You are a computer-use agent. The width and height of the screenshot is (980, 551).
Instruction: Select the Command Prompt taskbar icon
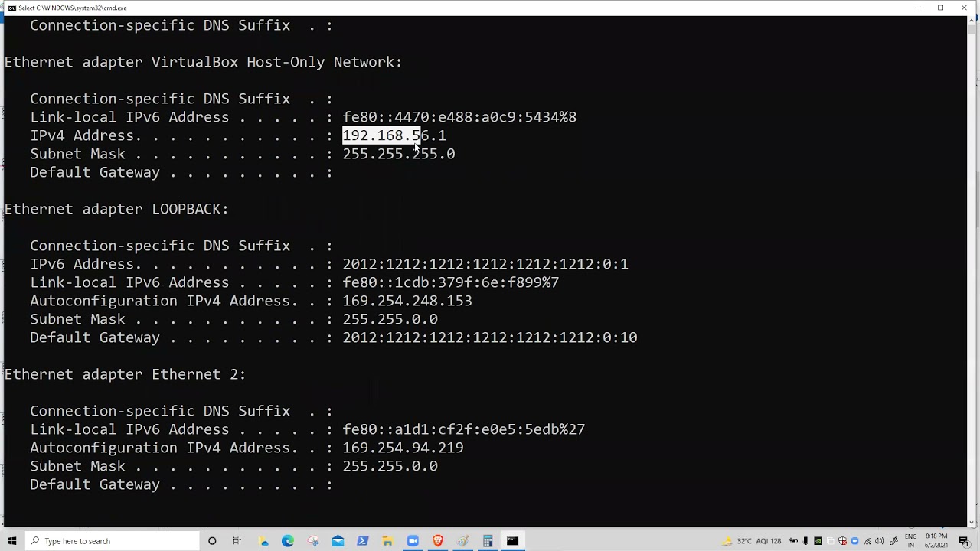coord(512,541)
